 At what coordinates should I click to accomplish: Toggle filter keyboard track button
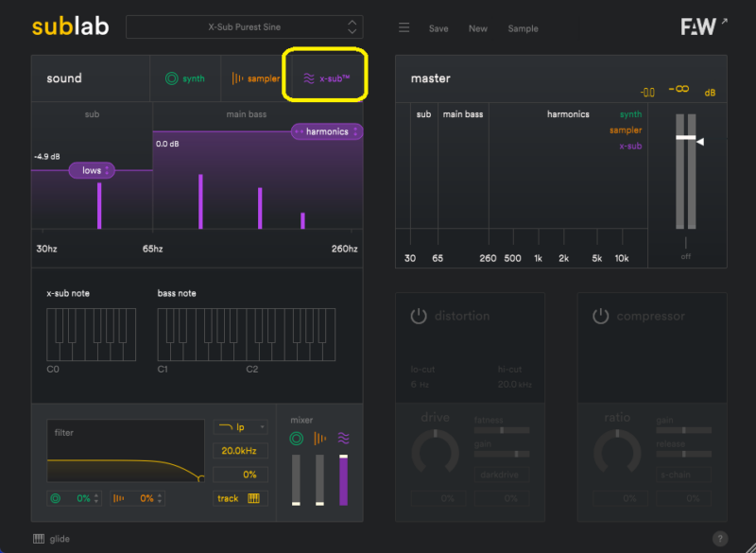pyautogui.click(x=240, y=498)
